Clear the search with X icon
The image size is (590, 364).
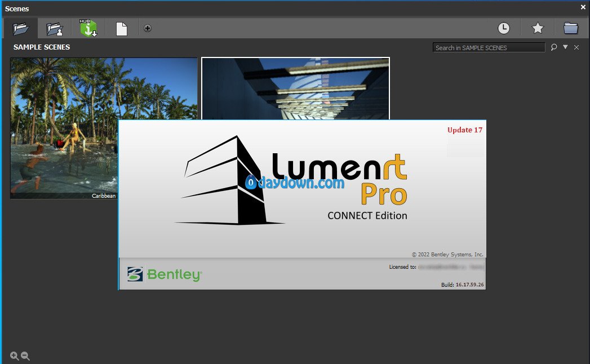coord(576,47)
